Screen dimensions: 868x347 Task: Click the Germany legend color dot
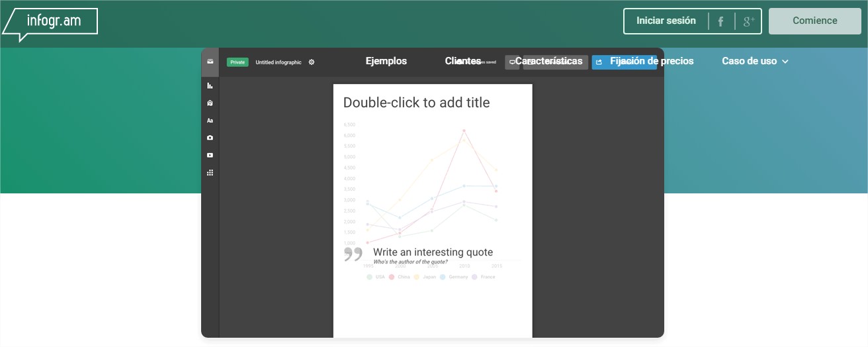click(x=442, y=277)
